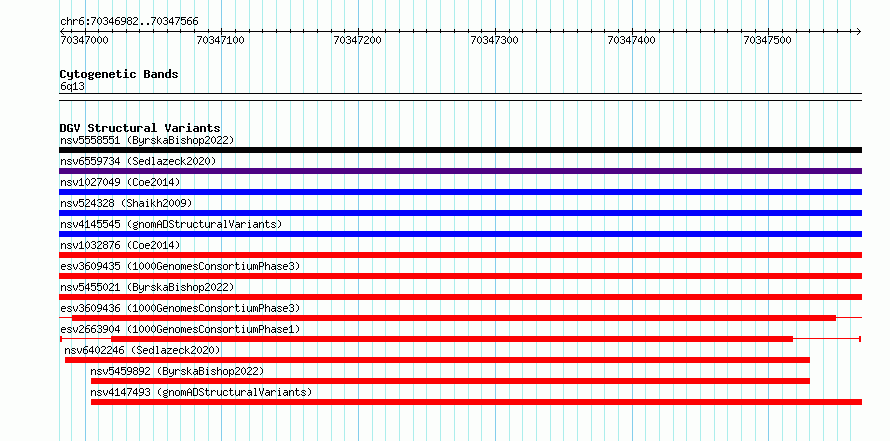890x441 pixels.
Task: Open the nsv1032876 (Coe2014) label
Action: click(x=120, y=245)
